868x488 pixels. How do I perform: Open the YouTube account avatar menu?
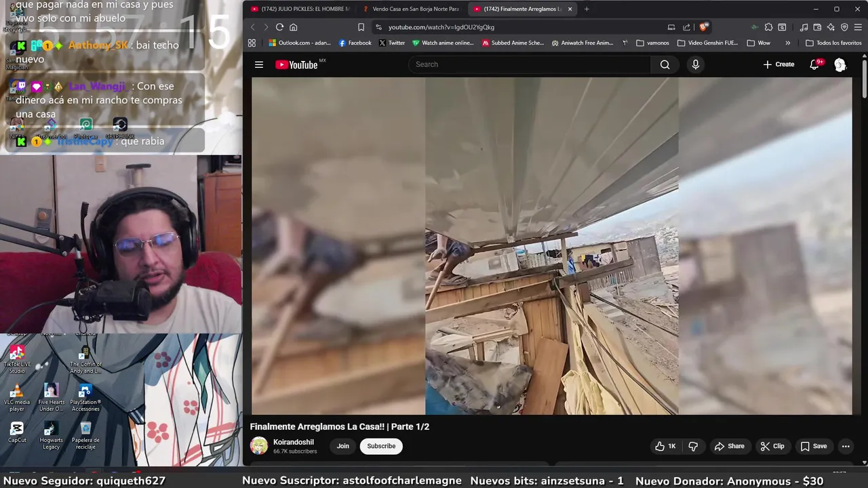pyautogui.click(x=840, y=64)
